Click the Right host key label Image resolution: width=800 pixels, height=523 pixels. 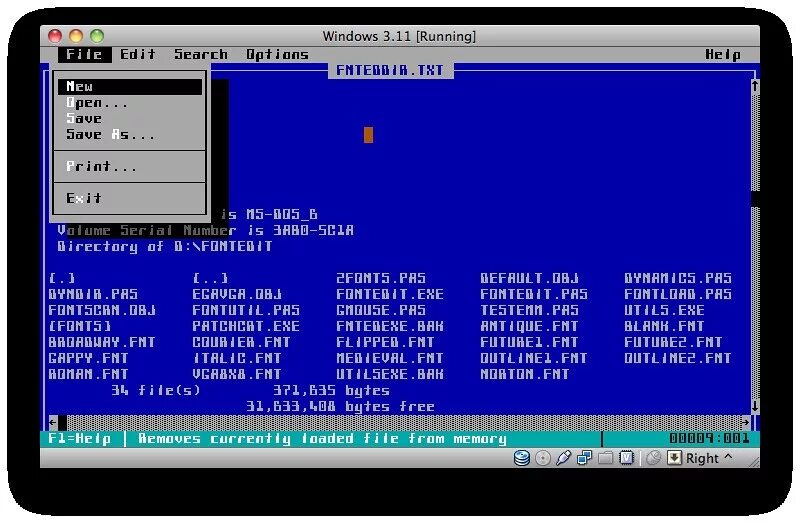click(702, 458)
